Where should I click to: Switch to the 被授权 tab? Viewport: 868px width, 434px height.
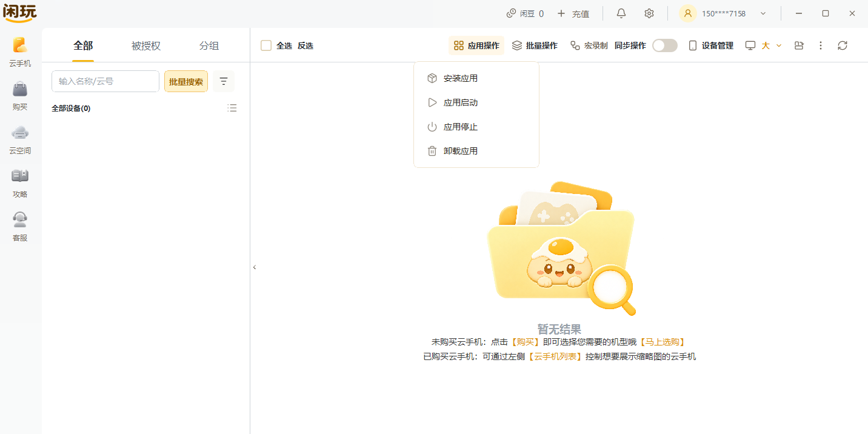(x=146, y=45)
